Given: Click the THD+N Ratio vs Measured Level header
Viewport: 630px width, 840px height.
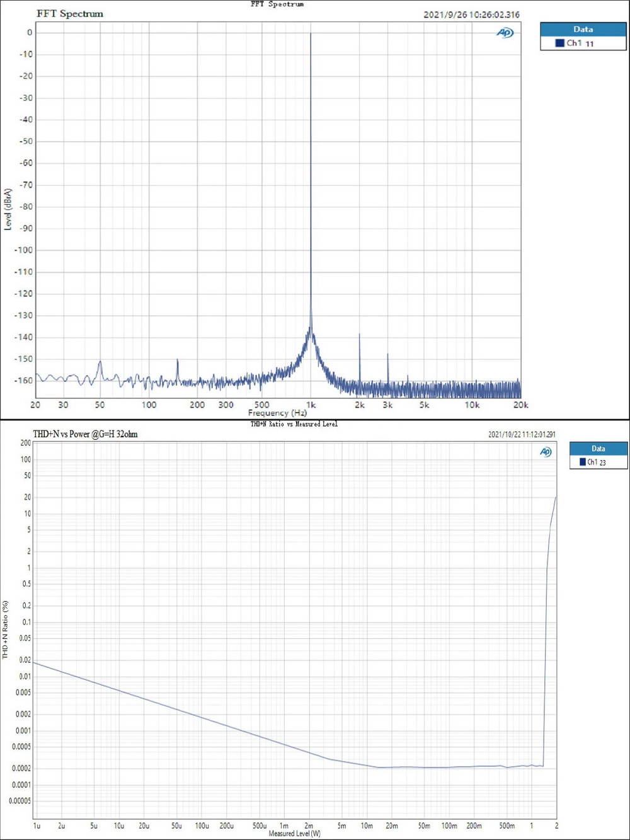Looking at the screenshot, I should coord(294,424).
